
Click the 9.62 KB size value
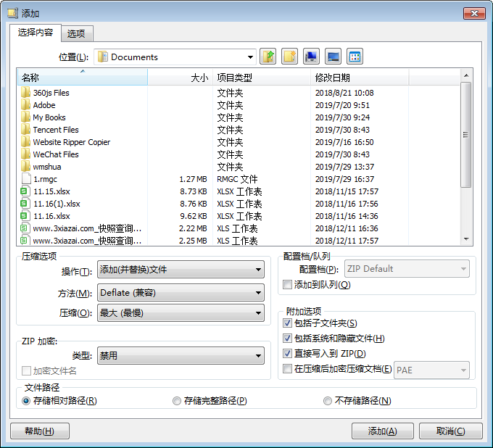point(194,216)
